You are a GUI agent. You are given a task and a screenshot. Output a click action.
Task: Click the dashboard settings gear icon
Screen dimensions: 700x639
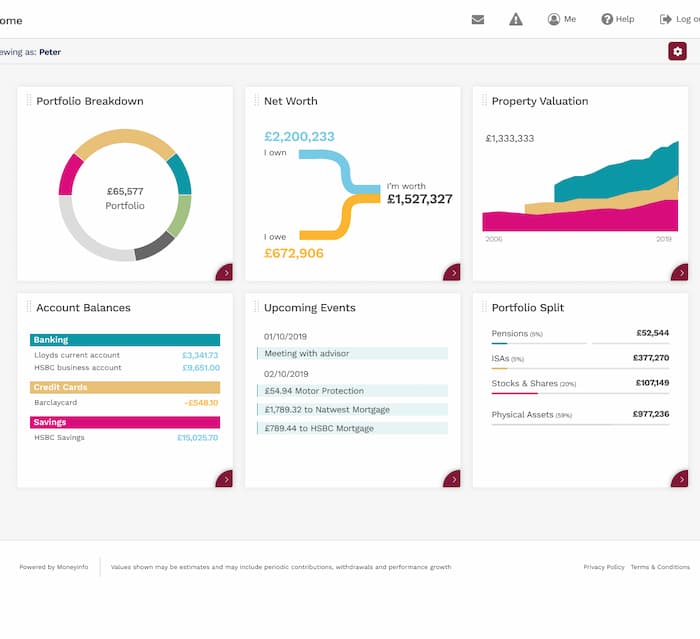tap(677, 51)
